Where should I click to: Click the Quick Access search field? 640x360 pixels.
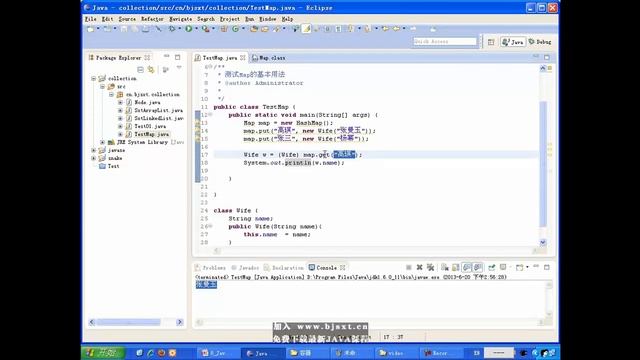click(x=444, y=41)
